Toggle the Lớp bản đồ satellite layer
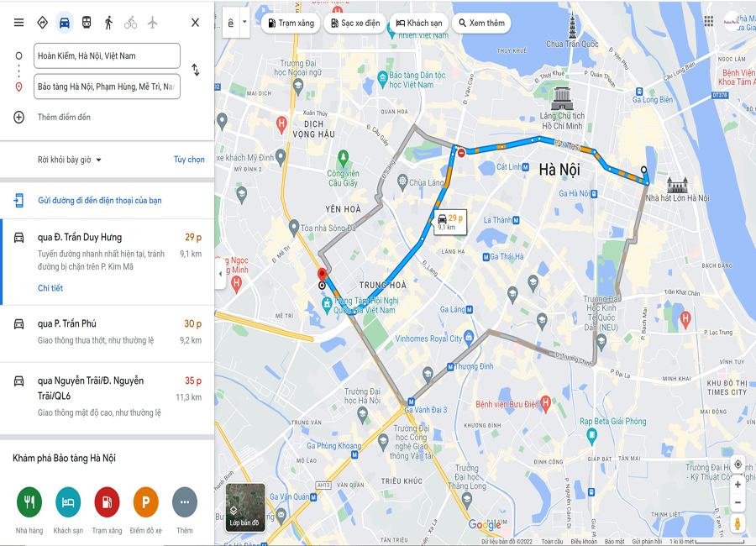 coord(245,507)
